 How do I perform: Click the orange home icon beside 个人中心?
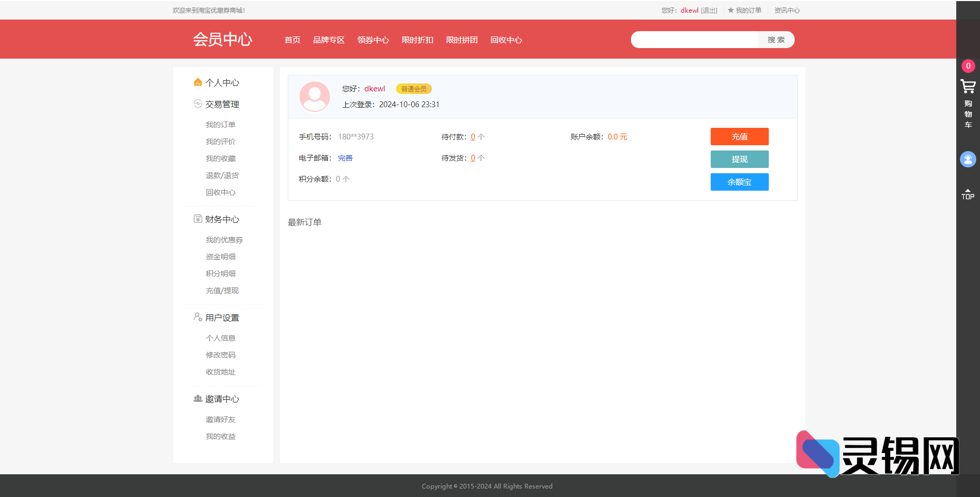pyautogui.click(x=197, y=82)
